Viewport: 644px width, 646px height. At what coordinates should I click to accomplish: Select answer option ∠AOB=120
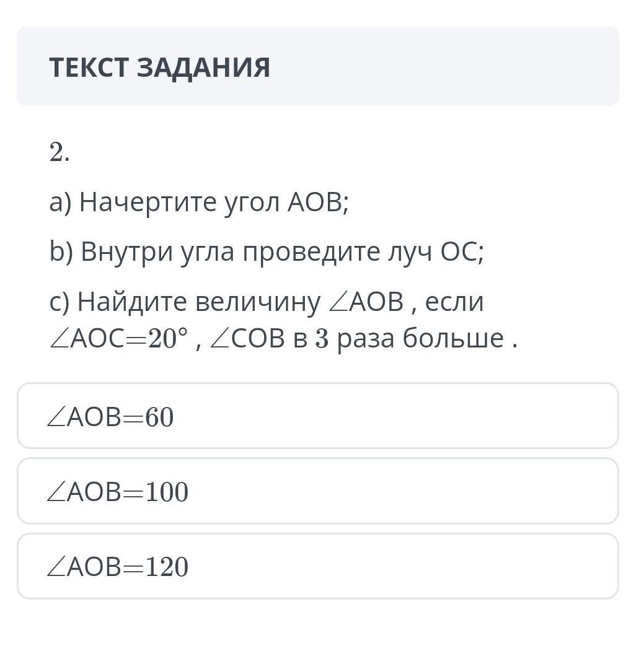[x=317, y=566]
